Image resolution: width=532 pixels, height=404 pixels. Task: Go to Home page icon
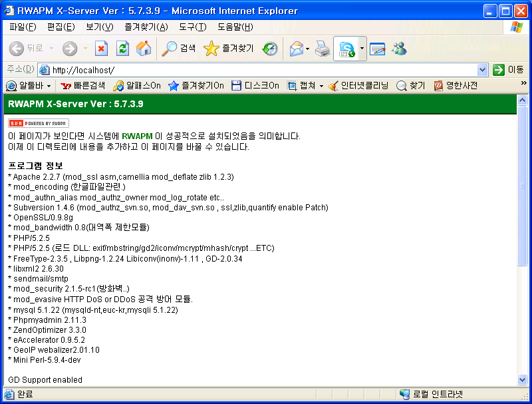[x=144, y=49]
